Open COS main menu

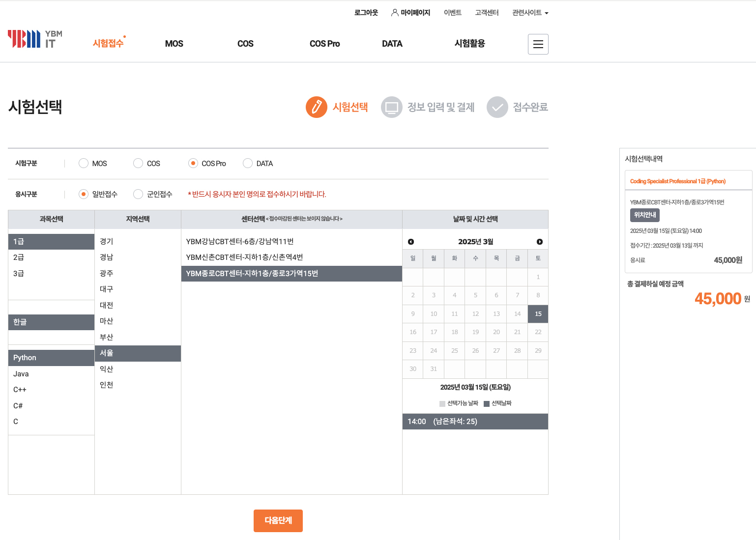point(245,44)
